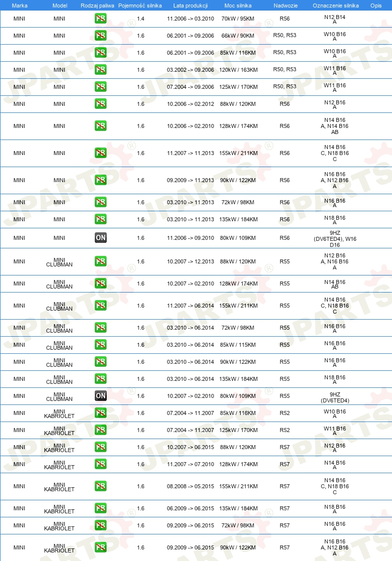Click the engine code 9HZ (DV6TED4), W16 D16

[335, 239]
